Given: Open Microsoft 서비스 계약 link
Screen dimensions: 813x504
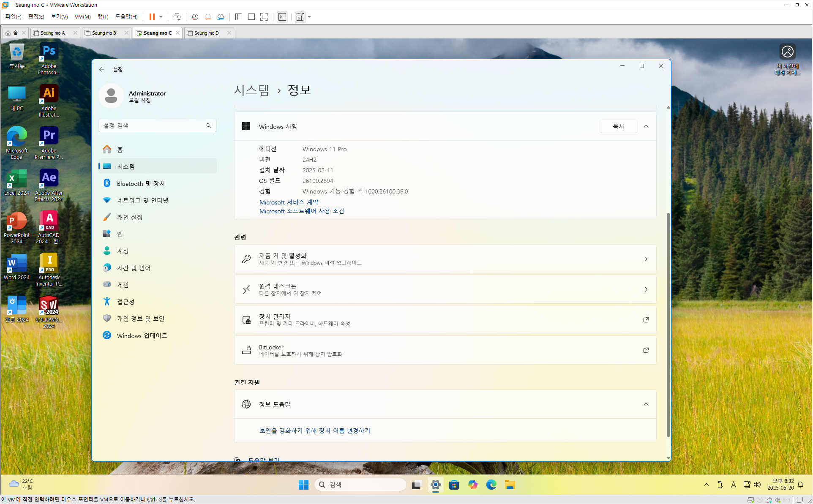Looking at the screenshot, I should tap(289, 202).
